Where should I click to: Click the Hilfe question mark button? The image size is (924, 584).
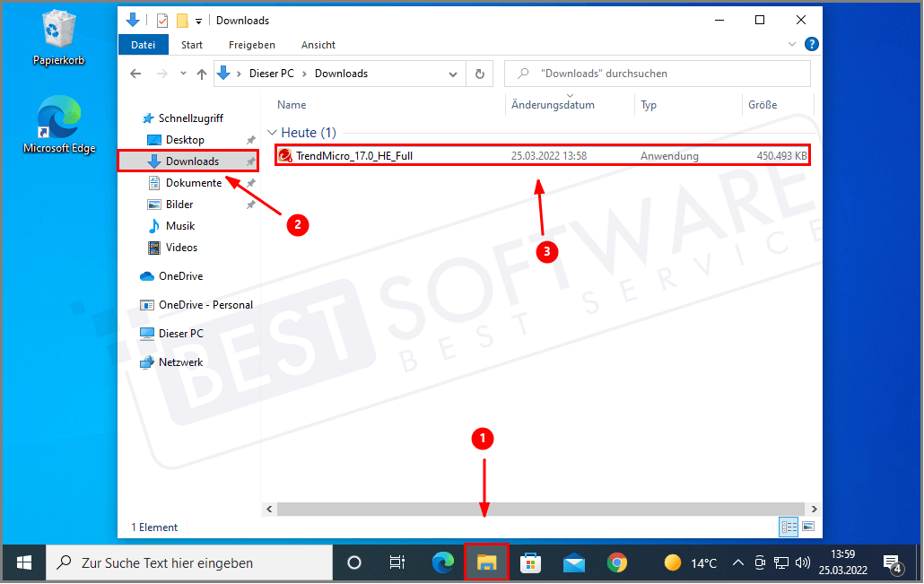click(812, 43)
